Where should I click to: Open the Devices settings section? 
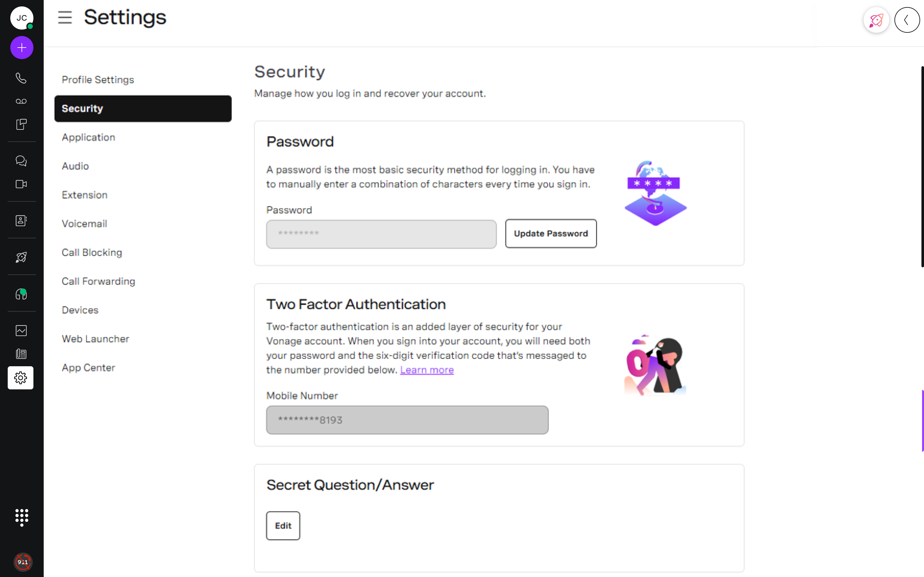(x=80, y=310)
